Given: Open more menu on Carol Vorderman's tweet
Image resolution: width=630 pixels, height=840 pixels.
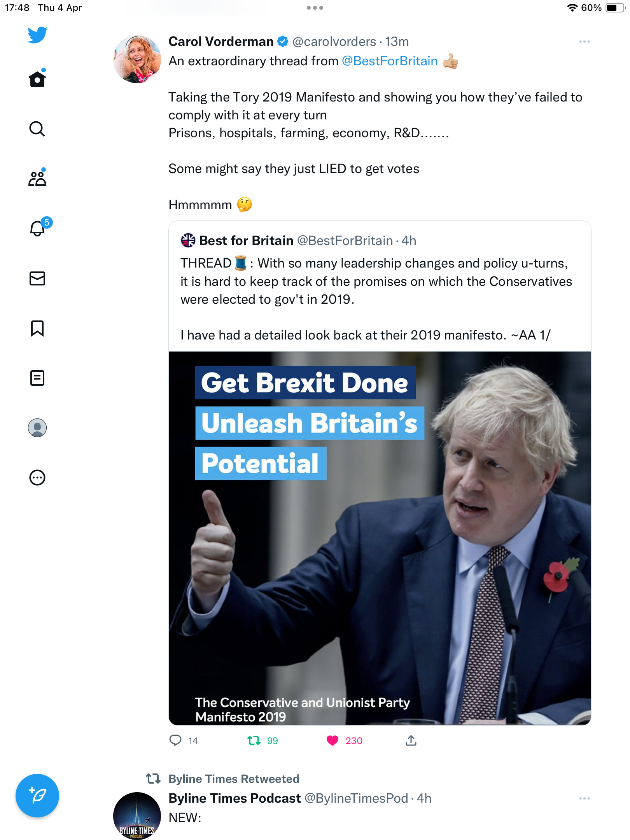Looking at the screenshot, I should (584, 42).
